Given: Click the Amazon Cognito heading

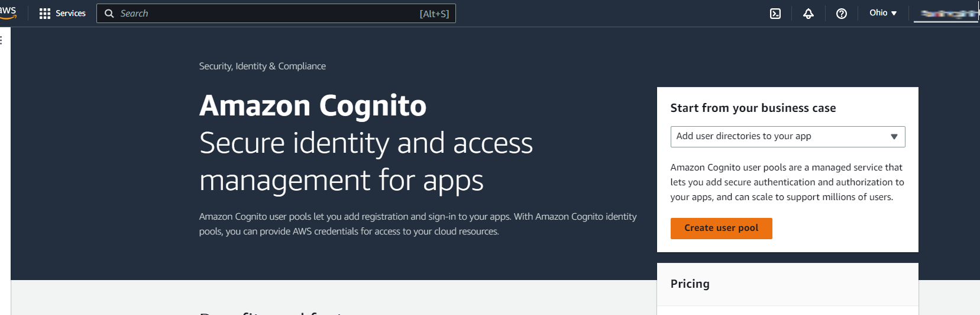Looking at the screenshot, I should (313, 106).
